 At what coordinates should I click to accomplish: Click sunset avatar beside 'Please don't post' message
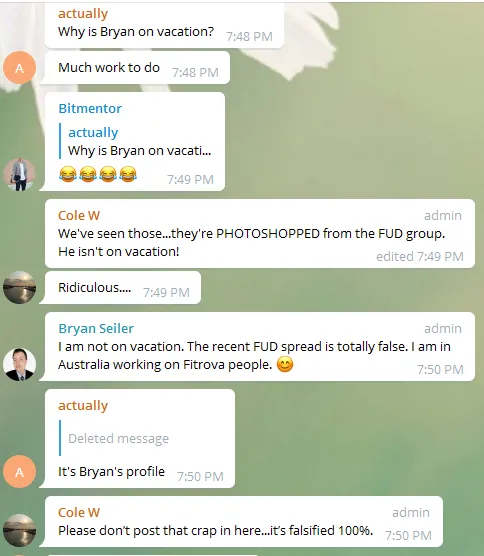point(20,530)
